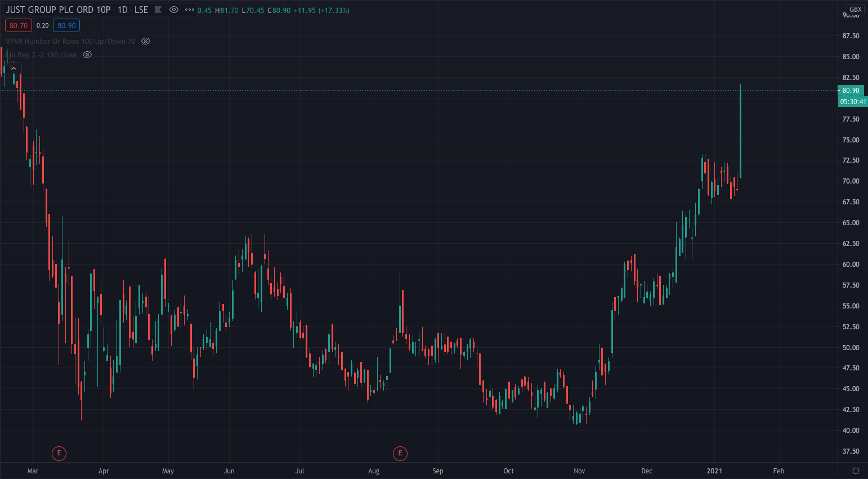The image size is (868, 479).
Task: Click the blue buy price 80.90 button
Action: click(x=66, y=25)
